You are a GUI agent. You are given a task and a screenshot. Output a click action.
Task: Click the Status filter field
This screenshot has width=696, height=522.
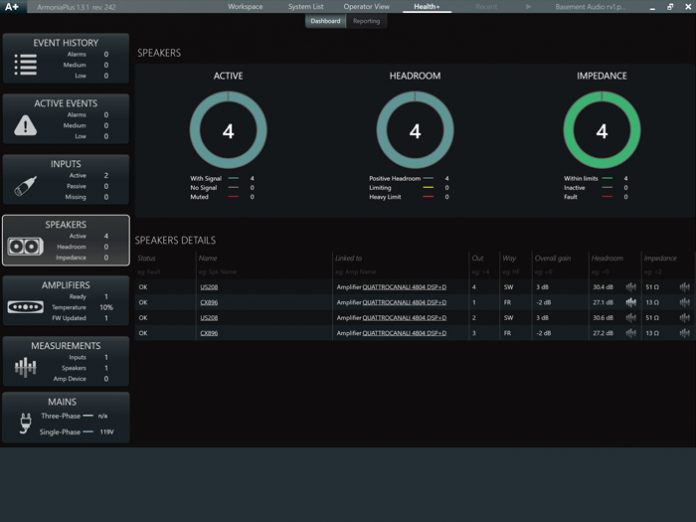tap(165, 272)
